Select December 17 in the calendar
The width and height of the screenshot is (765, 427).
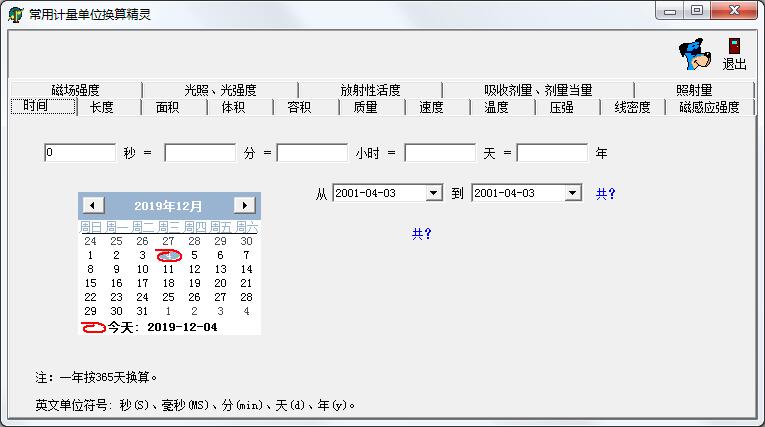142,284
